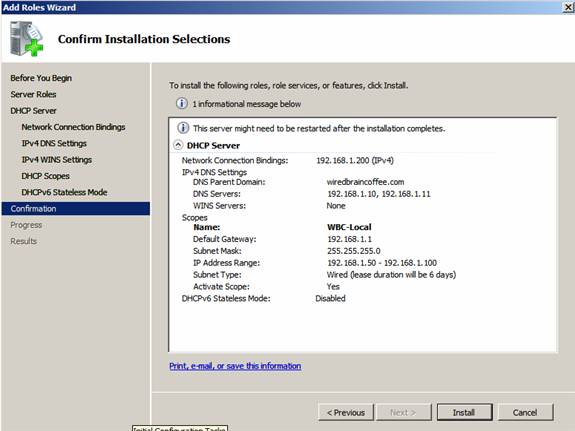Click the Install button
Screen dimensions: 575x431
[464, 413]
